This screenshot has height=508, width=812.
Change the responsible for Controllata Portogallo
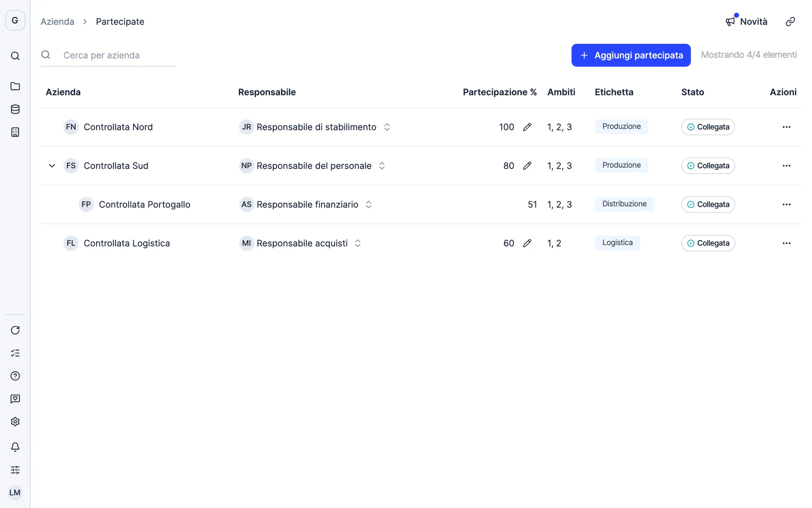tap(369, 205)
